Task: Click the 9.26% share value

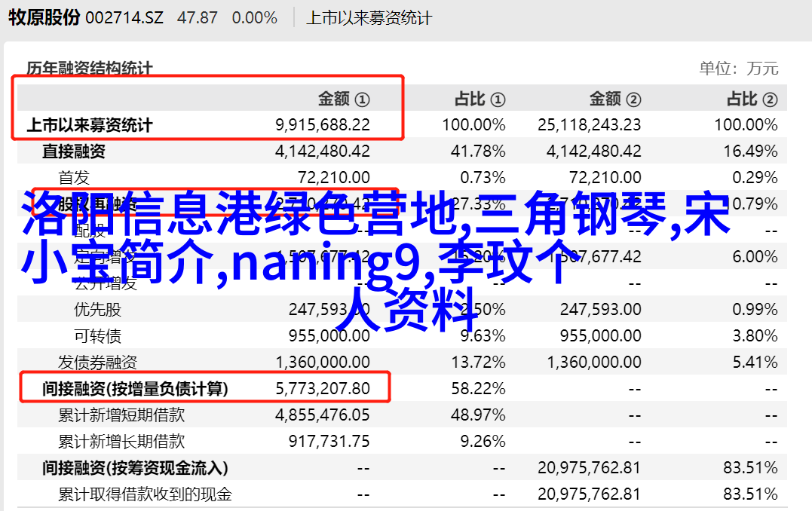Action: (x=483, y=442)
